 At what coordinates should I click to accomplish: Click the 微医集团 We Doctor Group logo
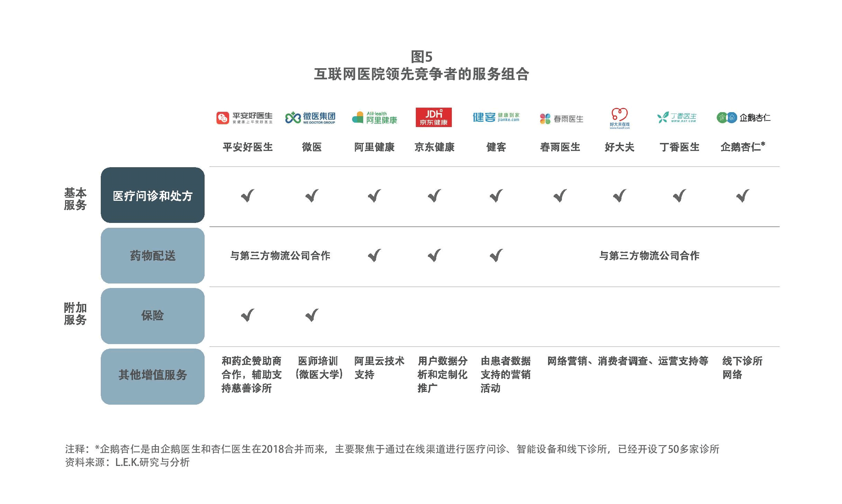(x=310, y=118)
